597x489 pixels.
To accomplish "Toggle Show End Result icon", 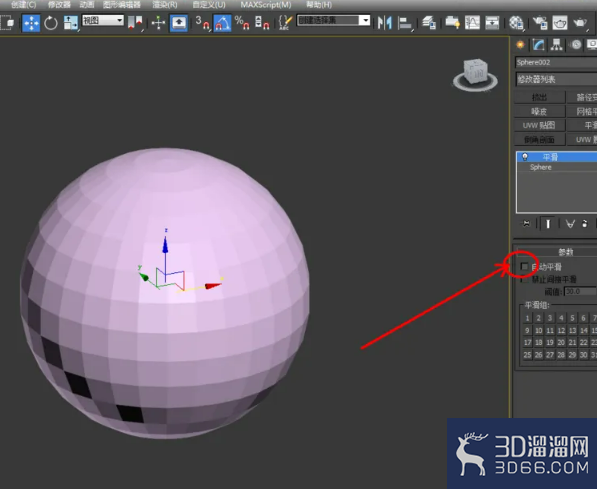I will 548,224.
